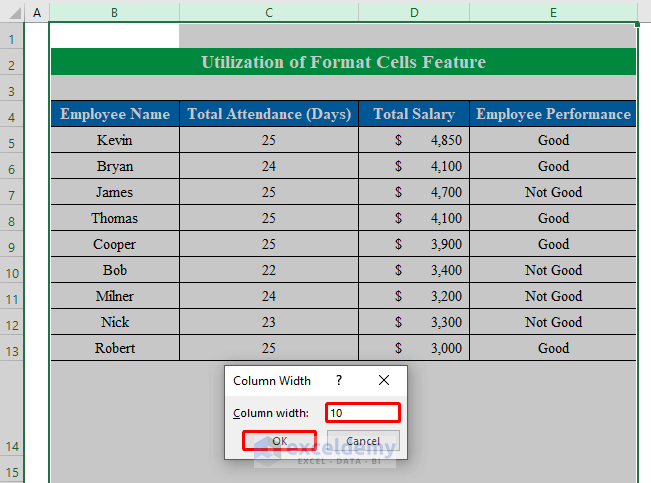Select column C header
The image size is (651, 483).
click(269, 12)
